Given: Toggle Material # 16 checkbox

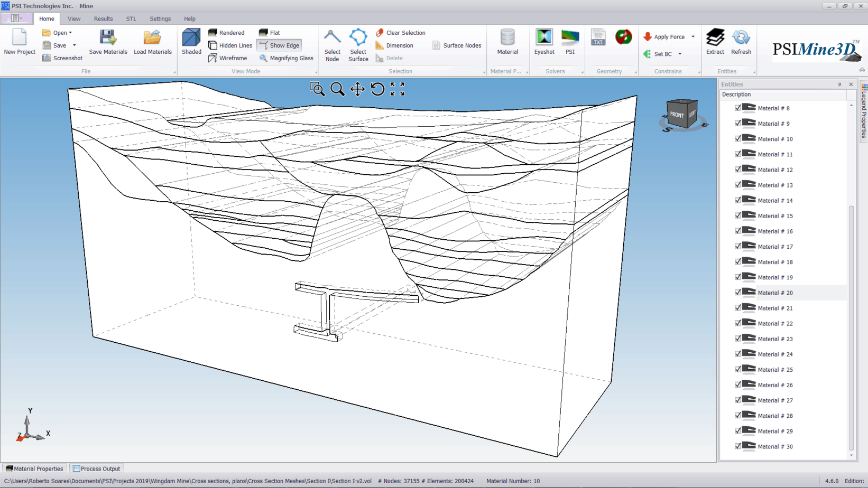Looking at the screenshot, I should coord(738,231).
